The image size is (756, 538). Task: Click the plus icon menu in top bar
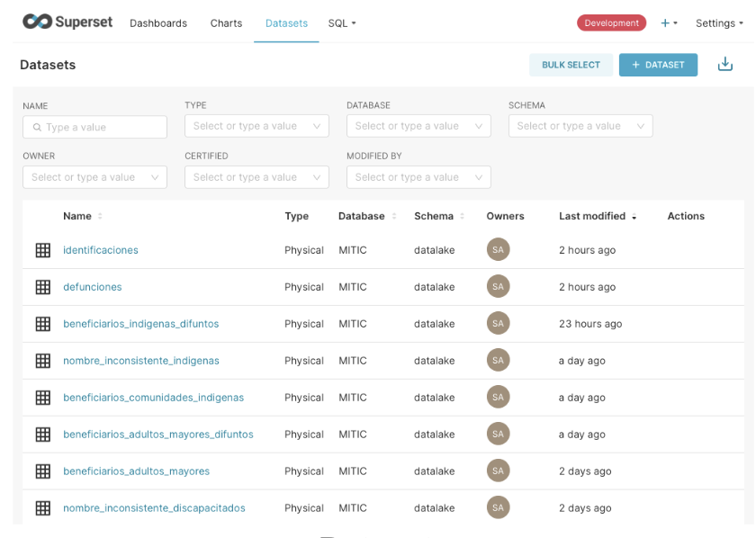(668, 23)
